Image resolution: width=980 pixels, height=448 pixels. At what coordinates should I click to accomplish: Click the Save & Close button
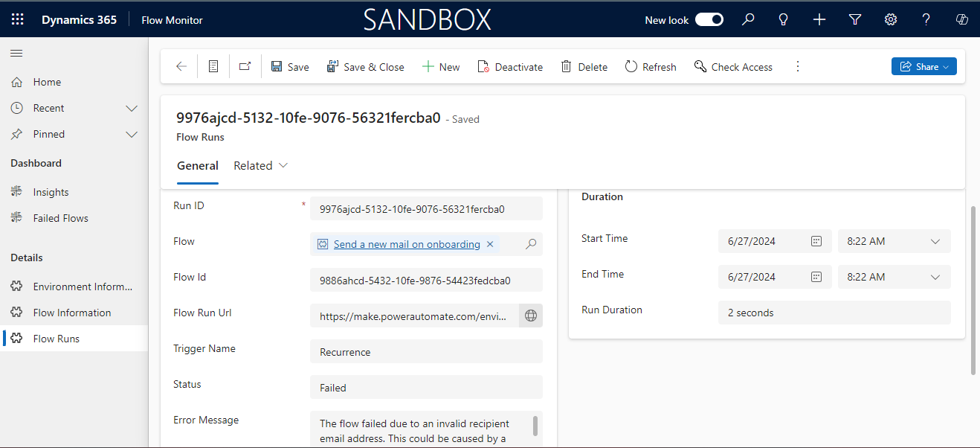[x=365, y=67]
